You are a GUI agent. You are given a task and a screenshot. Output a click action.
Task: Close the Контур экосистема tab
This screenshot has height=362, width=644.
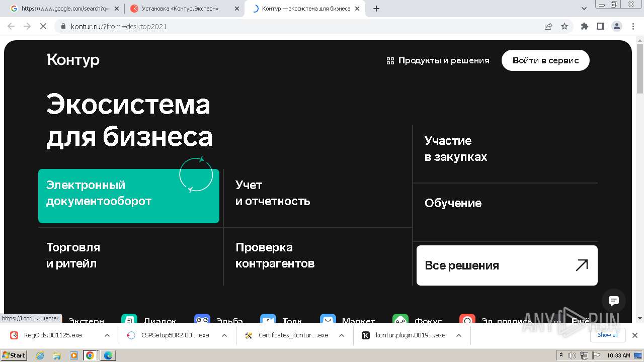tap(358, 9)
